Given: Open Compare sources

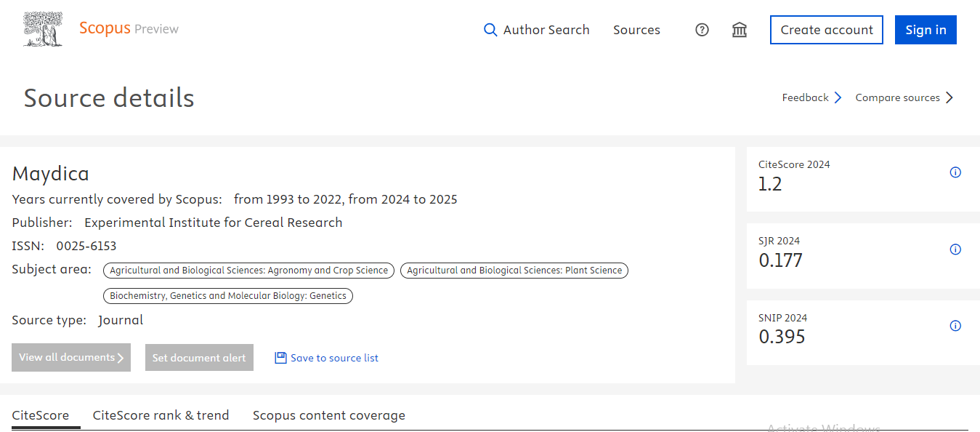Looking at the screenshot, I should point(897,97).
